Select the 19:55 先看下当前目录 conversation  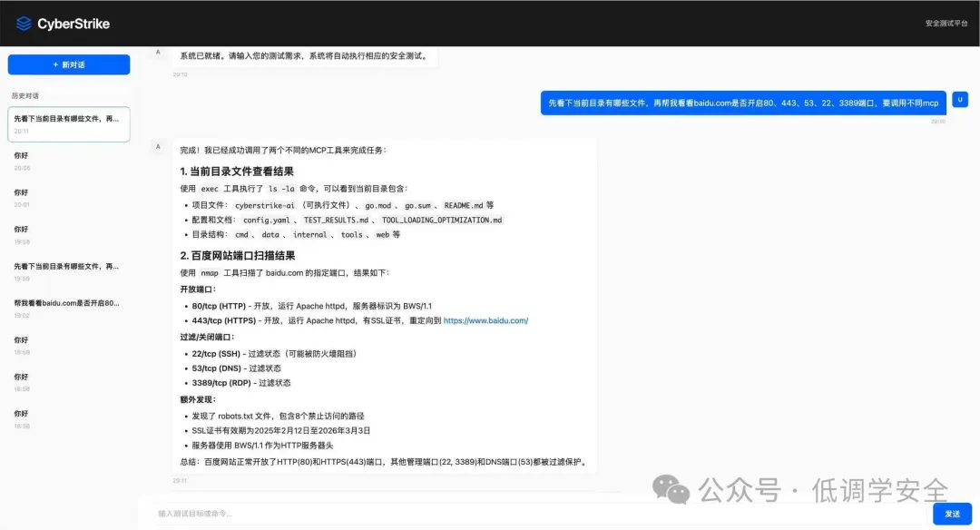tap(69, 272)
